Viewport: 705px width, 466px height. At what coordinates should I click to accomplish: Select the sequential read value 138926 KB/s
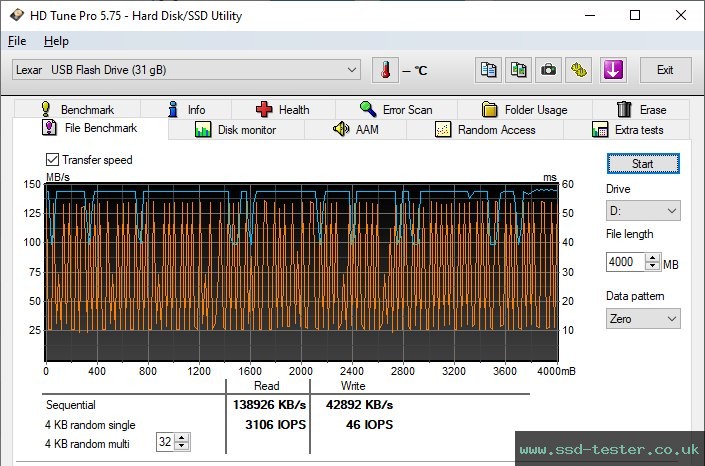pyautogui.click(x=269, y=405)
